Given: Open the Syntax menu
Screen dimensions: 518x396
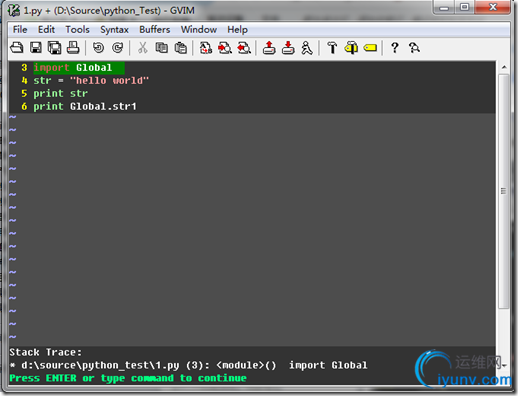Looking at the screenshot, I should (114, 29).
